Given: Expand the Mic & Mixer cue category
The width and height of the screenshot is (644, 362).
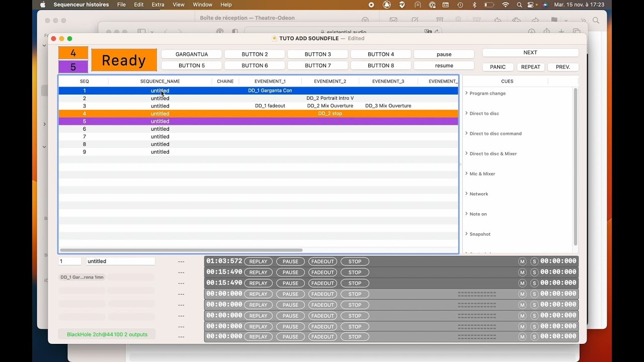Looking at the screenshot, I should click(466, 173).
